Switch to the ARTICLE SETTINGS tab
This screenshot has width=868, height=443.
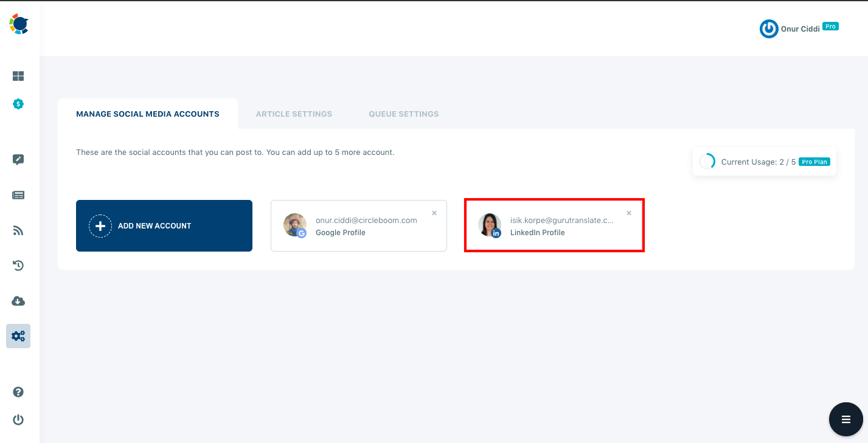[294, 114]
